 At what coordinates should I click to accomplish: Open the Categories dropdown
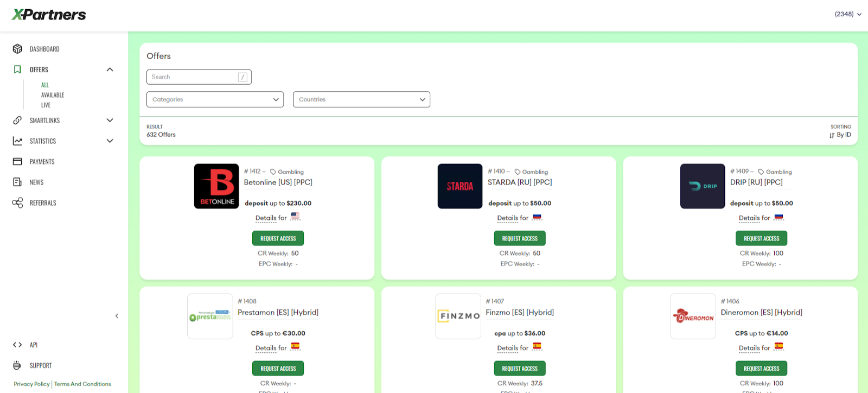[x=215, y=99]
